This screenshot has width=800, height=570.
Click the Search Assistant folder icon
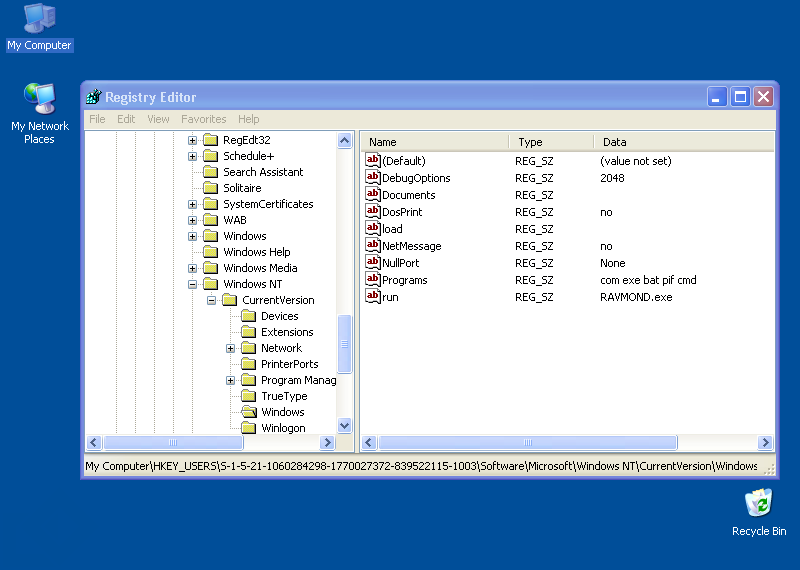pos(211,172)
